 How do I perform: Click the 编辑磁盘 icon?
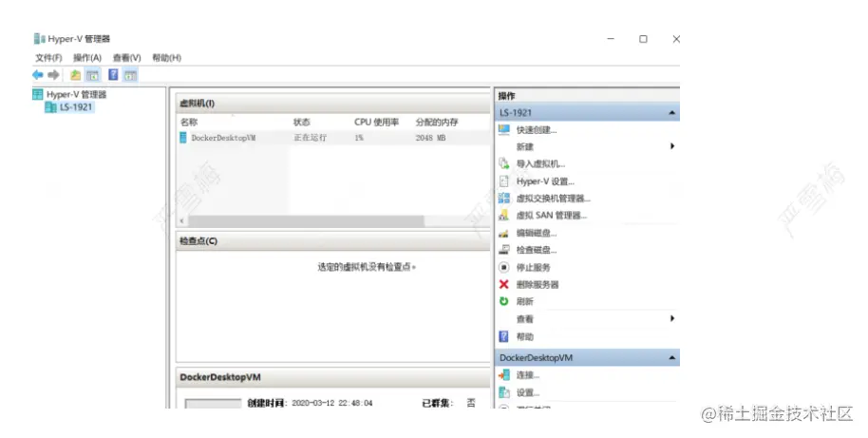point(503,233)
